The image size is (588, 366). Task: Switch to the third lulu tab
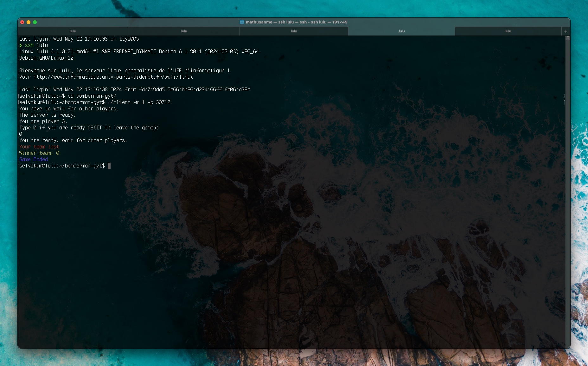click(294, 31)
